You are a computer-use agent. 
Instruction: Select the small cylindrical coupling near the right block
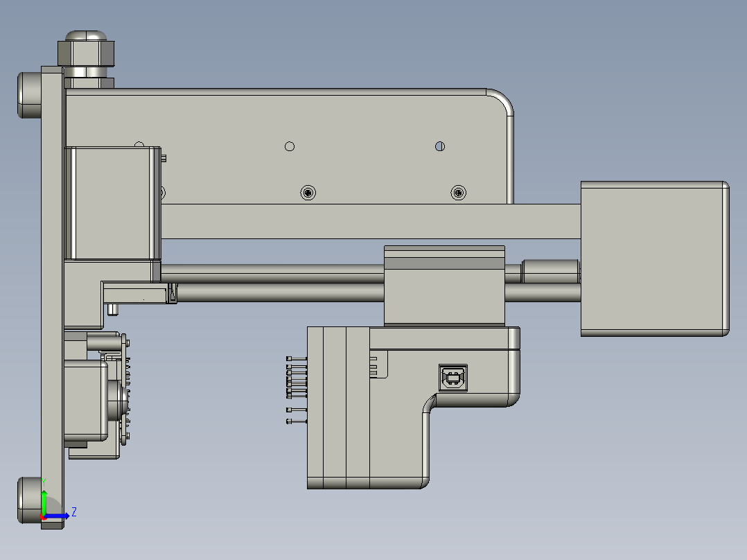click(550, 270)
